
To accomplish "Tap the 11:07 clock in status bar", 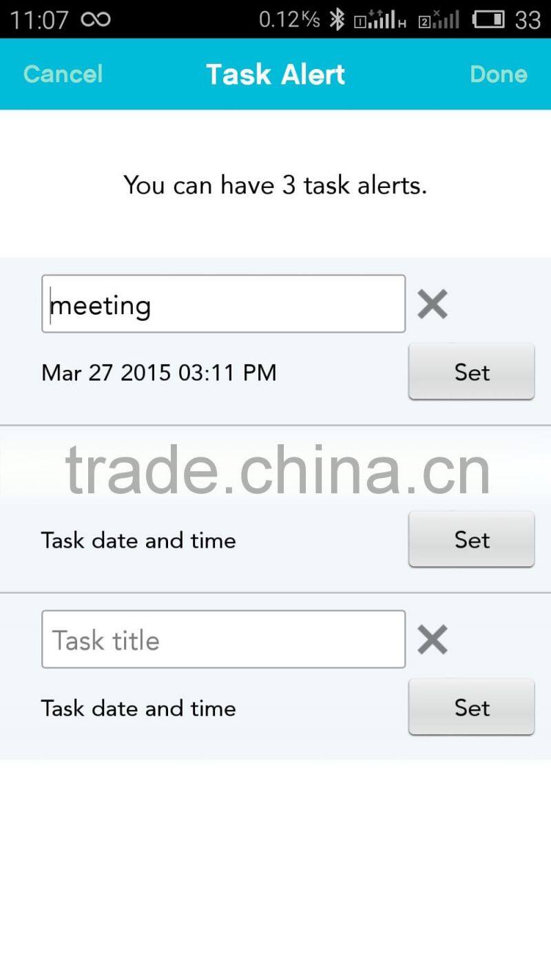I will click(x=39, y=19).
